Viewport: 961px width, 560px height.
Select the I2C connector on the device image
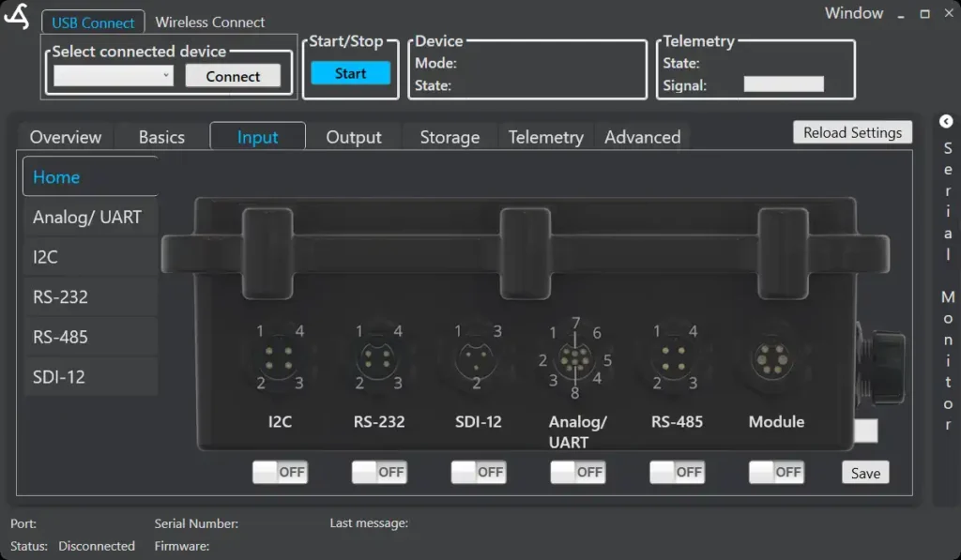(280, 359)
